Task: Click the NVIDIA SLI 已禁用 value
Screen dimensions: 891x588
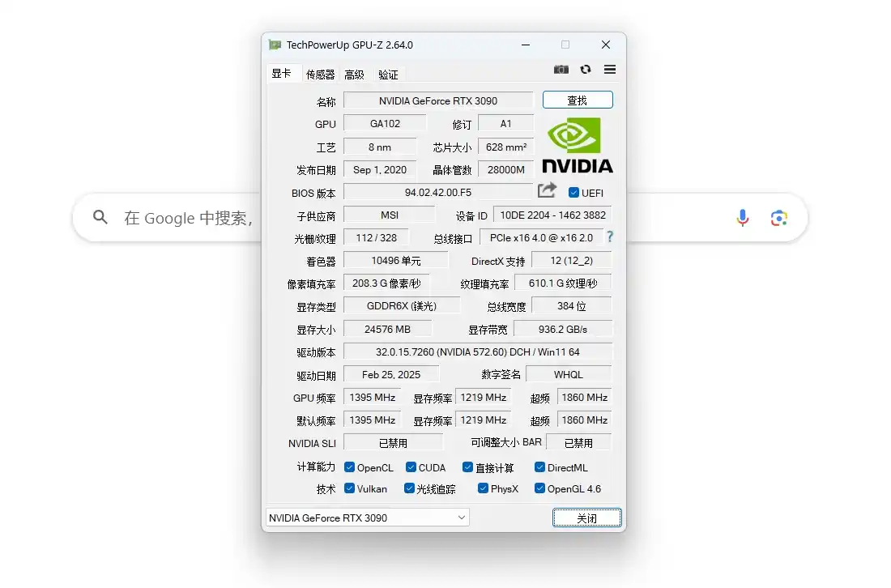Action: [x=393, y=442]
